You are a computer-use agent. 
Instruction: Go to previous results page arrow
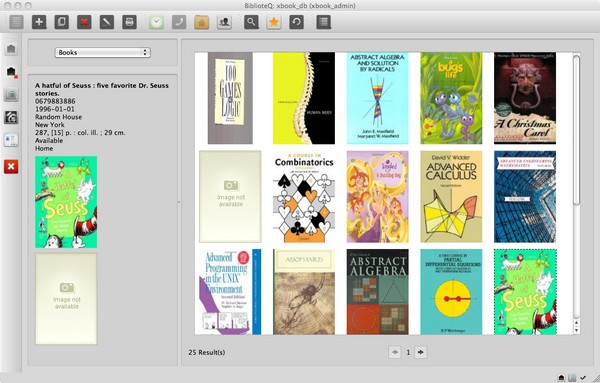395,352
